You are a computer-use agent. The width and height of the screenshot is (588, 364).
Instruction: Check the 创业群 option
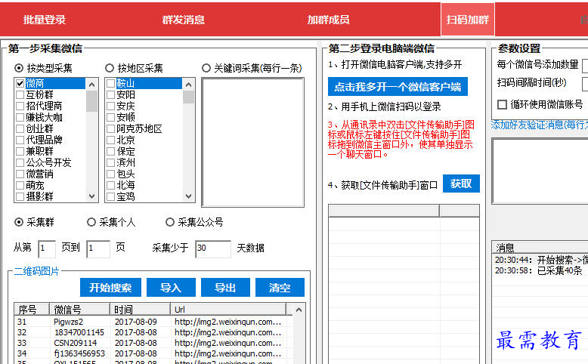point(20,128)
